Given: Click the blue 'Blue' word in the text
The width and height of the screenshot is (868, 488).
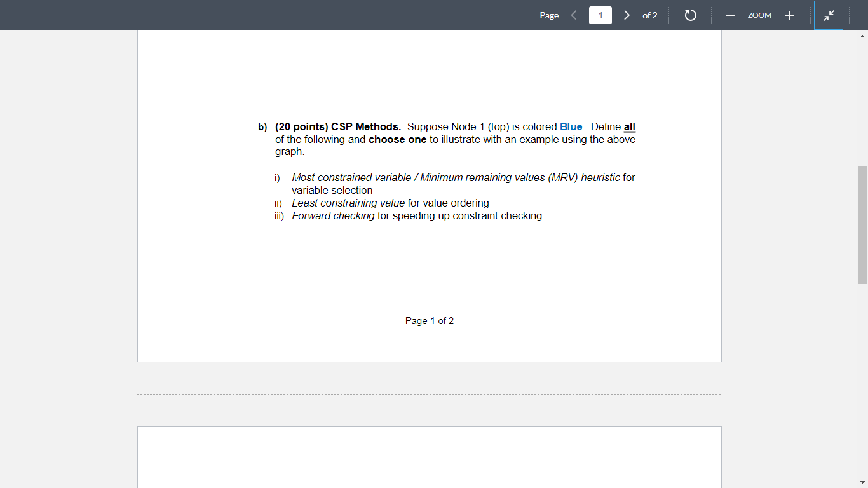Looking at the screenshot, I should tap(571, 126).
